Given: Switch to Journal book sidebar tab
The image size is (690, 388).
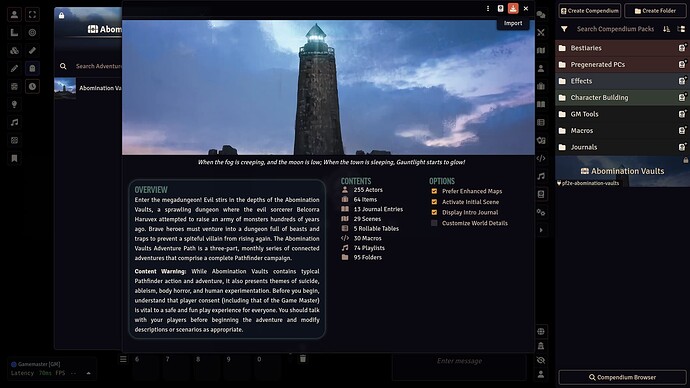Looking at the screenshot, I should pyautogui.click(x=541, y=105).
